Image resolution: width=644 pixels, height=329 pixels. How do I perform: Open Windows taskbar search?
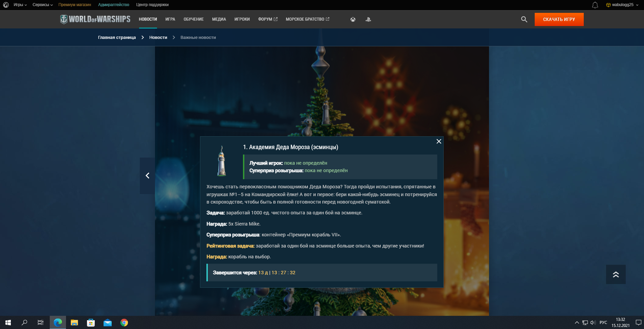click(24, 323)
